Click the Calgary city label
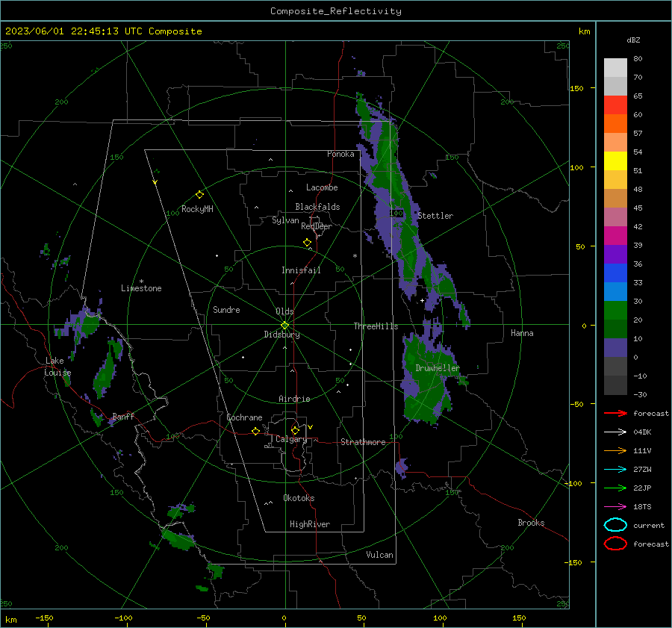Viewport: 672px width, 628px height. tap(291, 439)
